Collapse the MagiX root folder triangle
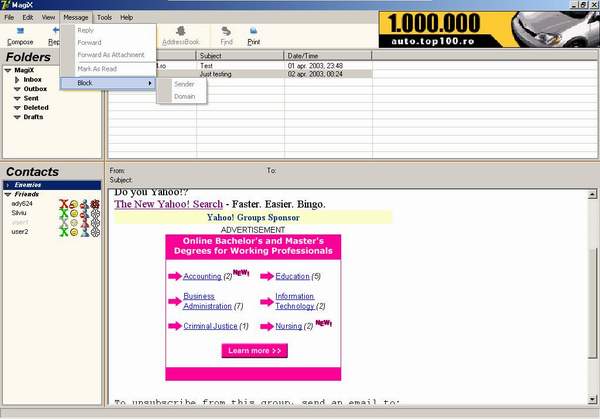This screenshot has width=600, height=419. pyautogui.click(x=8, y=70)
